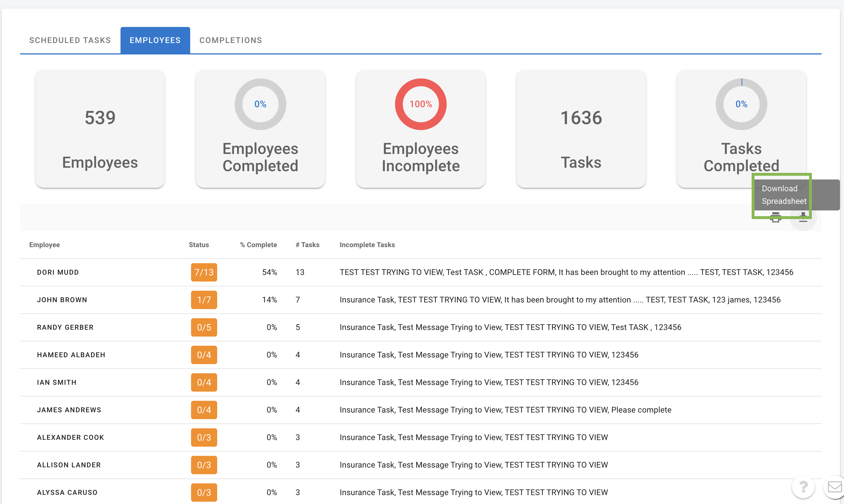Open employee HAMEED ALBADEH
This screenshot has height=504, width=844.
[x=71, y=355]
